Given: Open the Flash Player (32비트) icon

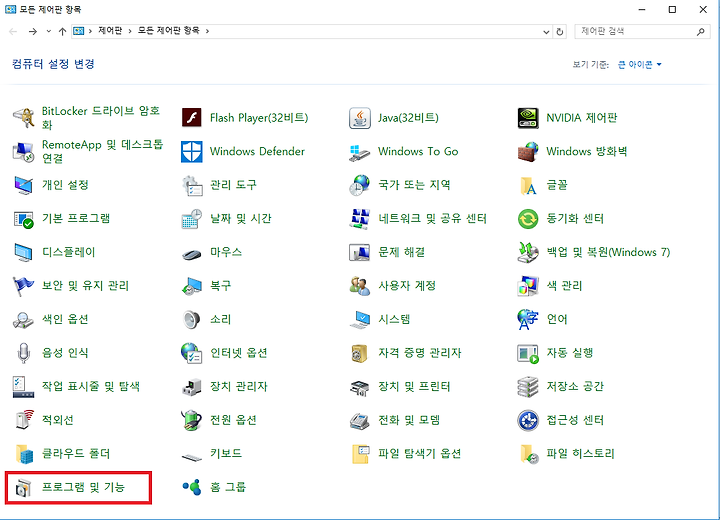Looking at the screenshot, I should (x=191, y=118).
